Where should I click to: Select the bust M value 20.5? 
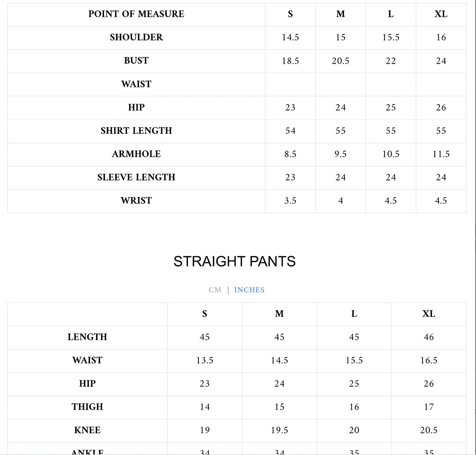(340, 61)
